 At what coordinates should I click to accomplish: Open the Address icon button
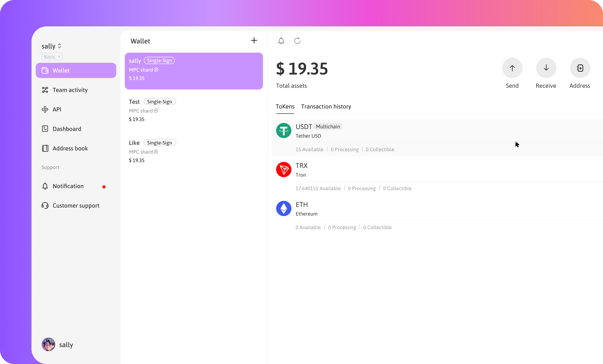[x=580, y=68]
